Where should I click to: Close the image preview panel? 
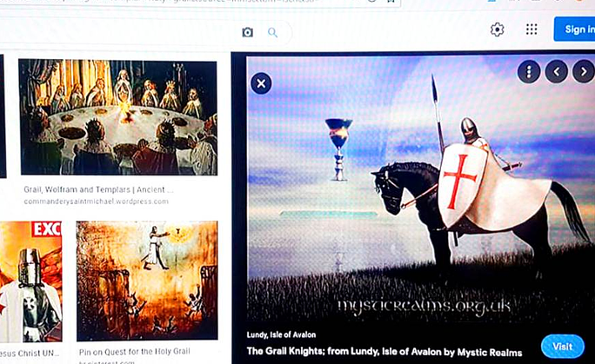[x=261, y=83]
